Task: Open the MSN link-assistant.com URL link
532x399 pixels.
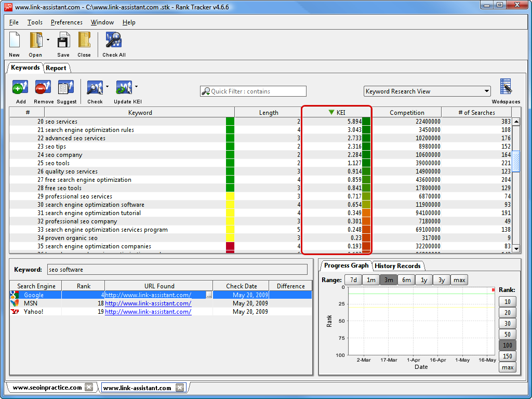Action: coord(148,303)
